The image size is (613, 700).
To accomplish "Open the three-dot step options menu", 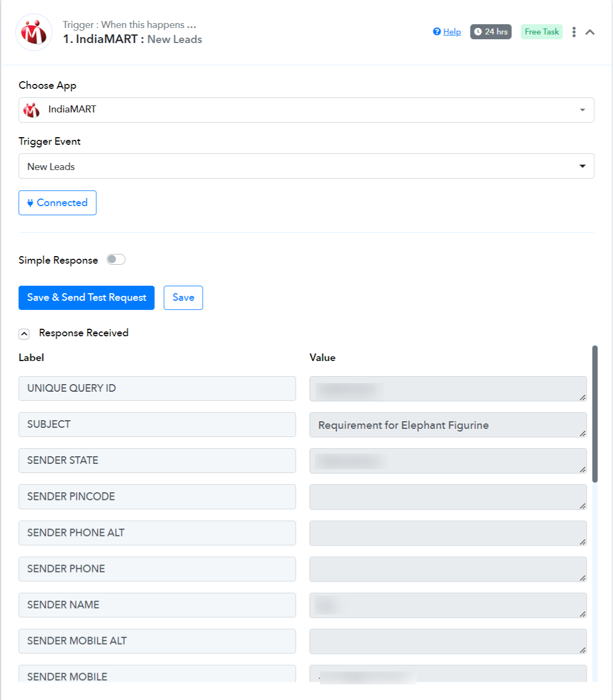I will click(574, 32).
